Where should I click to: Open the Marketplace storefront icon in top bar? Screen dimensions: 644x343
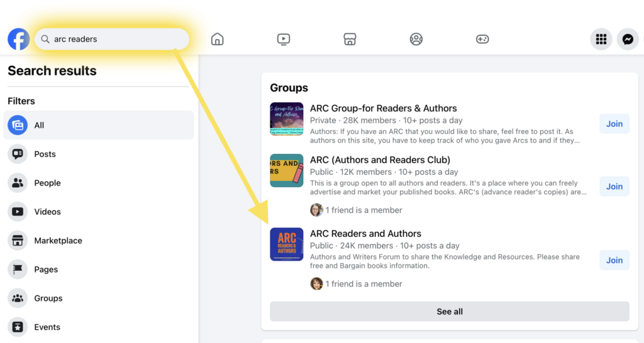350,39
